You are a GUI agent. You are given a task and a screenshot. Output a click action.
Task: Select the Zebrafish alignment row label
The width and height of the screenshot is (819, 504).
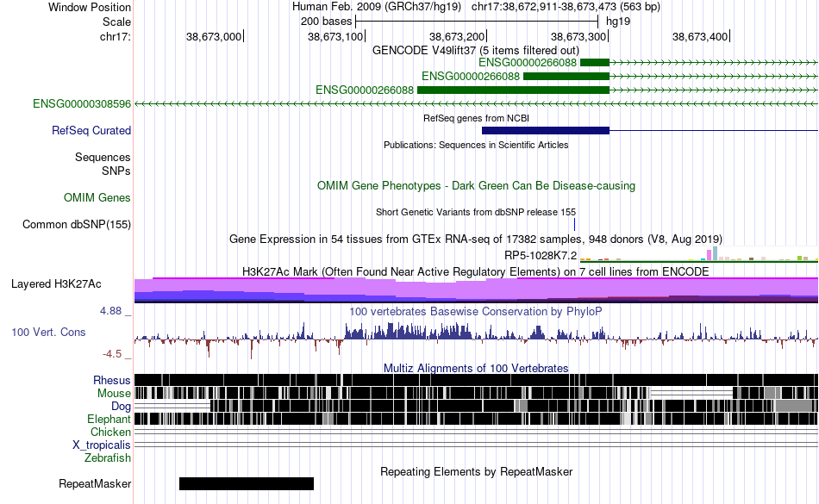tap(108, 458)
